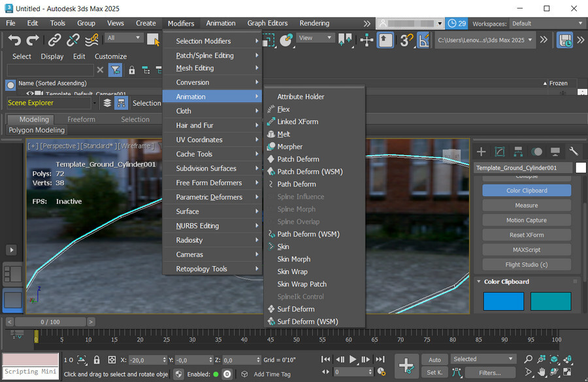Screen dimensions: 588x382
Task: Click the Measure utility button
Action: pos(527,205)
